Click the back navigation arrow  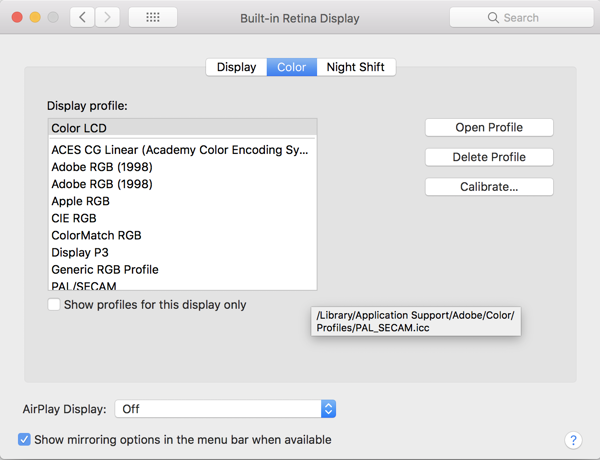point(83,18)
